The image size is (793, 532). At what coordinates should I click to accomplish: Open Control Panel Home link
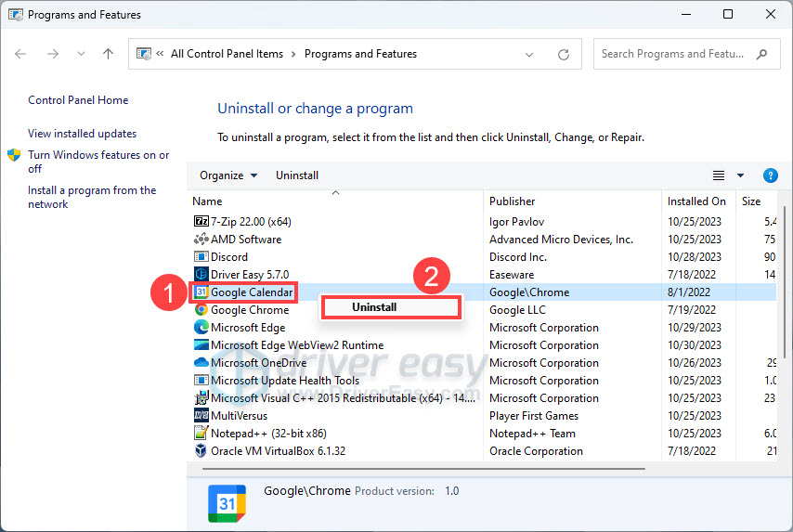click(x=78, y=100)
